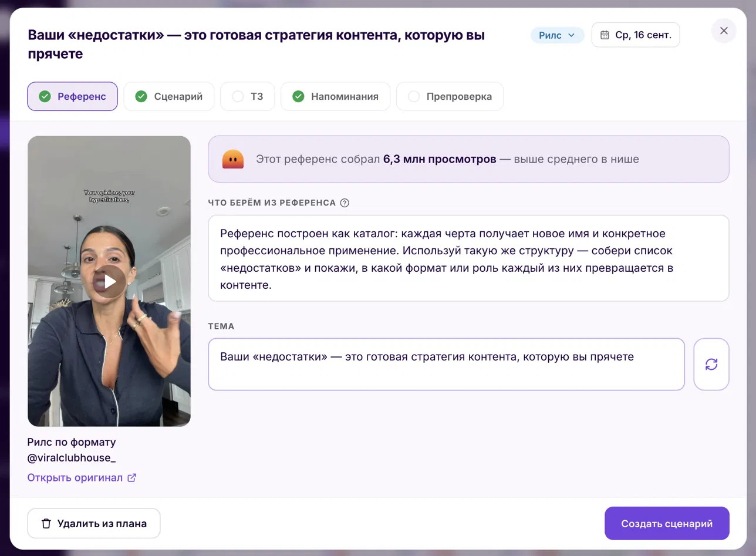Click the calendar icon in date button
756x556 pixels.
point(605,35)
